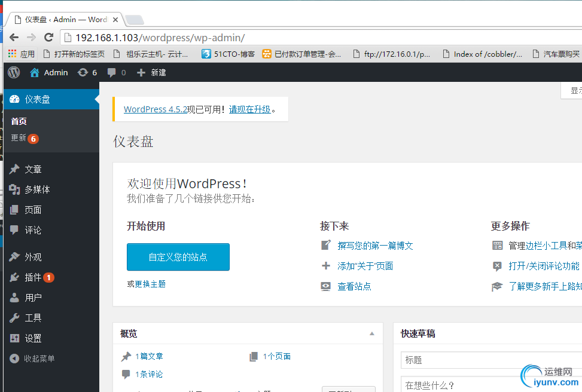Click the 自定义您的站点 button
Screen dimensions: 582x392
[x=178, y=257]
